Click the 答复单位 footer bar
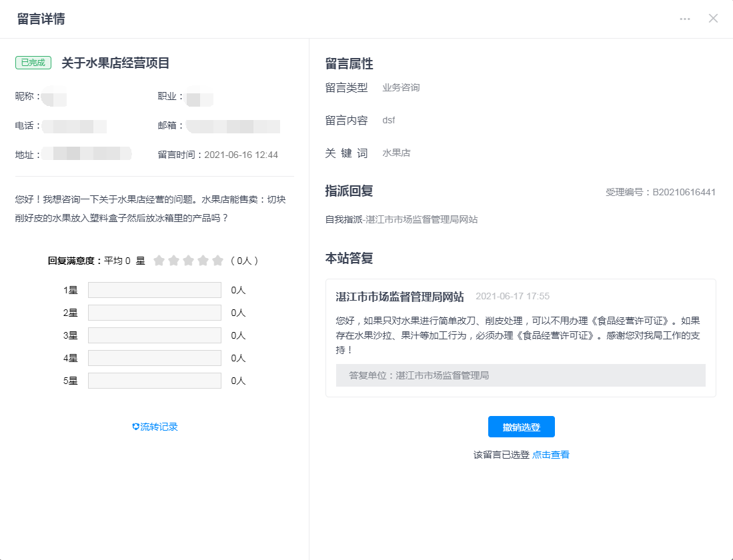The width and height of the screenshot is (733, 560). coord(520,375)
